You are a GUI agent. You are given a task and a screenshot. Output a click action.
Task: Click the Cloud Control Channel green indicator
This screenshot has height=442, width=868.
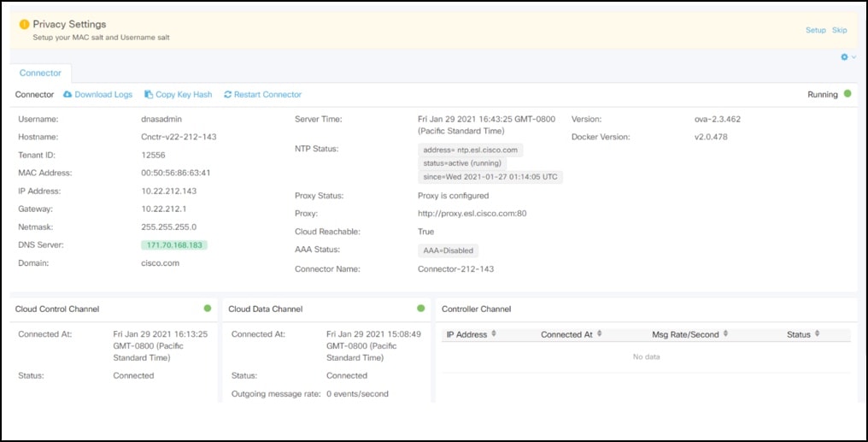(208, 308)
